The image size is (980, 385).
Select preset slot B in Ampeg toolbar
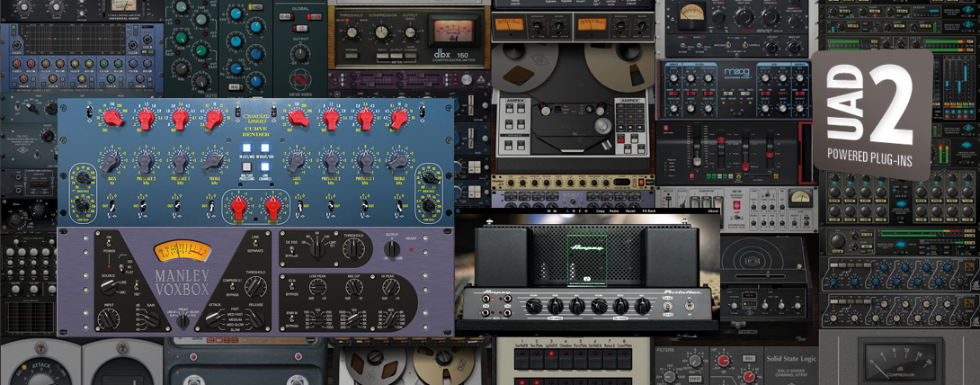pos(574,210)
